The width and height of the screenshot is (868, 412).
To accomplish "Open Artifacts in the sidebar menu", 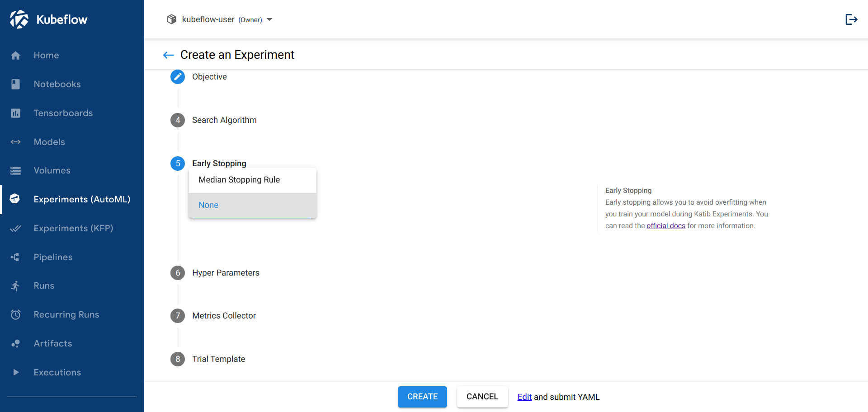I will [x=53, y=343].
